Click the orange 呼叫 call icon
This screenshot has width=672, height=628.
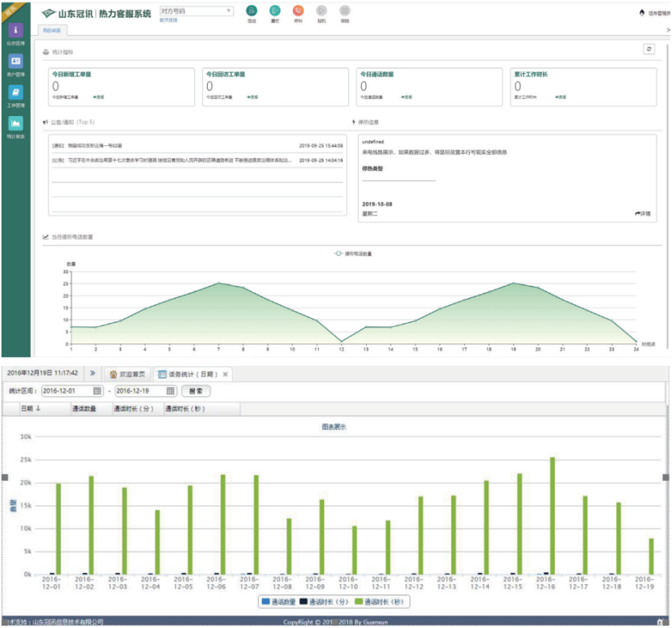click(x=299, y=11)
